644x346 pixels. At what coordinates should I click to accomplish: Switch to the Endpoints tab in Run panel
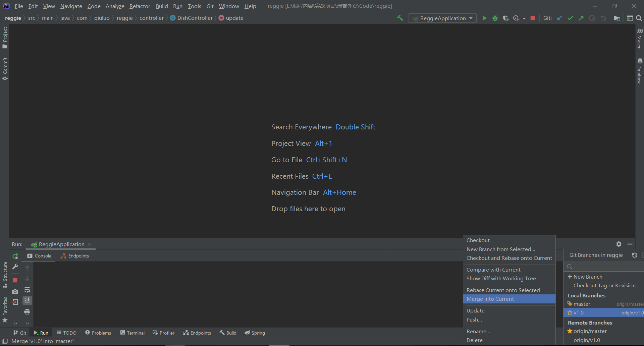pyautogui.click(x=74, y=256)
